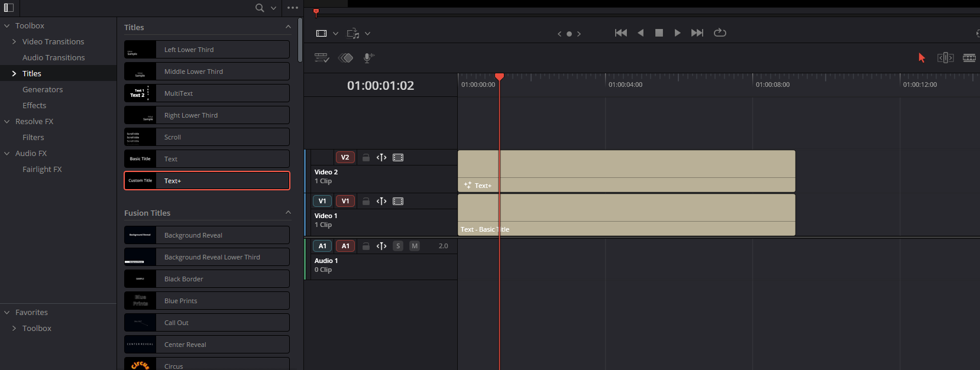980x370 pixels.
Task: Open the three-dot options menu
Action: tap(293, 8)
